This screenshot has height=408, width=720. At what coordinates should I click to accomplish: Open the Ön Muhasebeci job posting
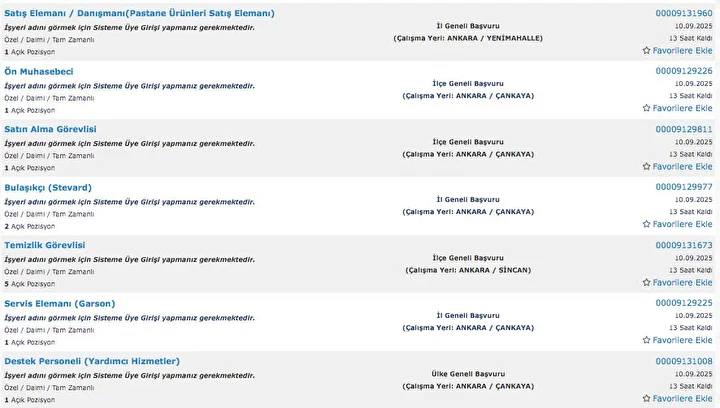click(x=39, y=72)
